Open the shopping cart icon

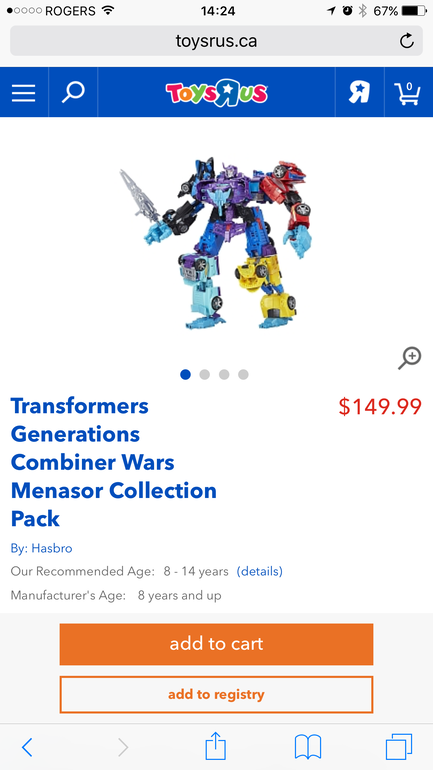pyautogui.click(x=407, y=93)
